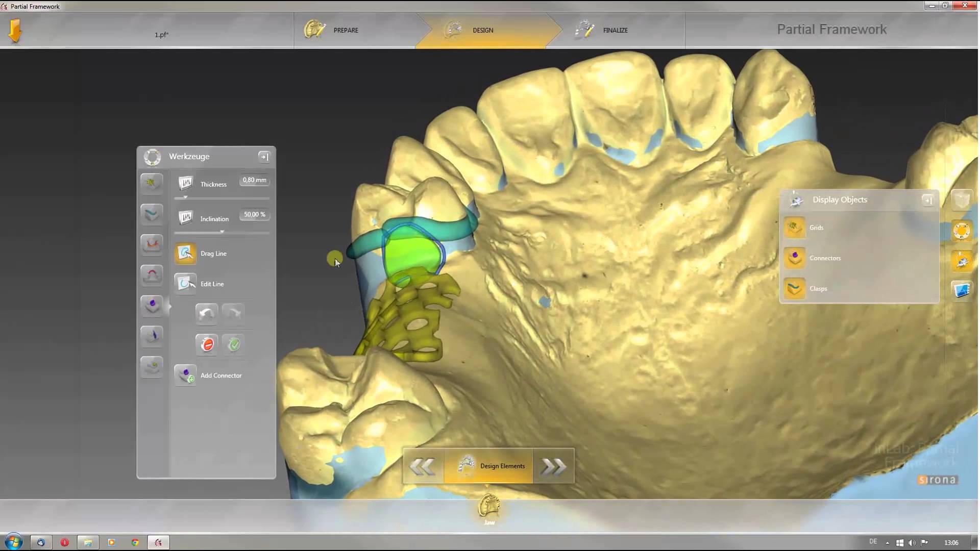Click the Inclination 50,00 % value field

click(x=254, y=215)
